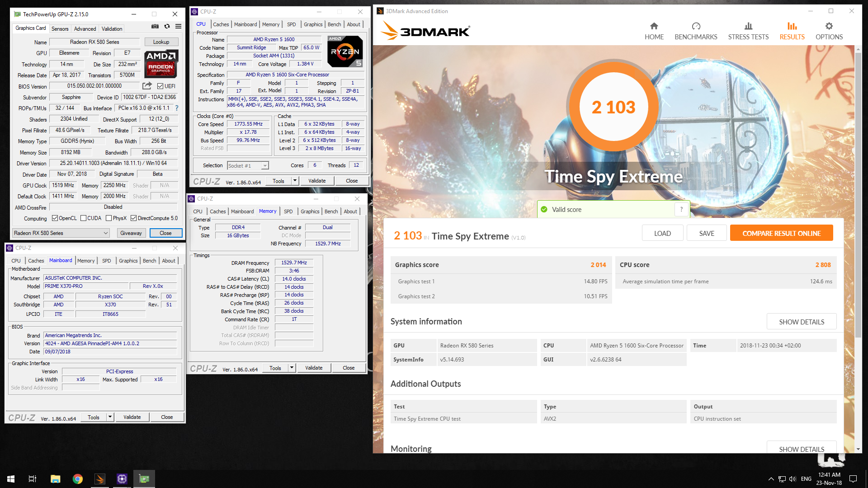Open File Explorer from taskbar
The width and height of the screenshot is (868, 488).
[x=55, y=479]
